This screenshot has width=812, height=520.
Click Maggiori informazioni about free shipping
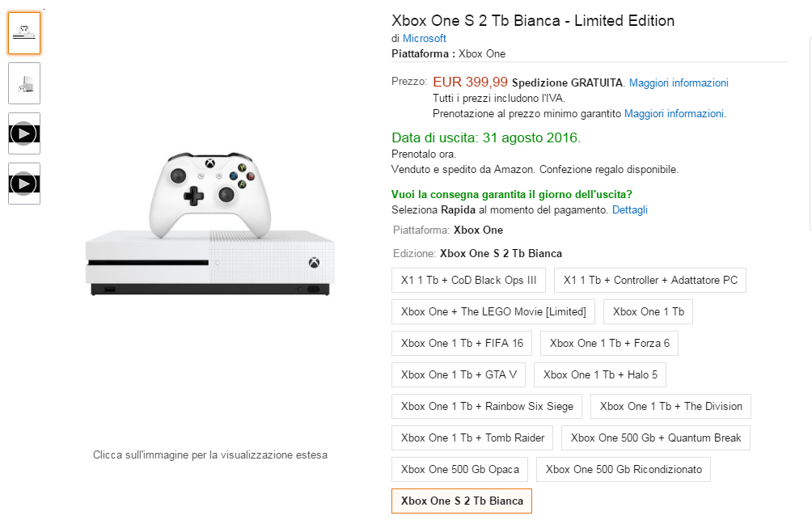pos(678,82)
